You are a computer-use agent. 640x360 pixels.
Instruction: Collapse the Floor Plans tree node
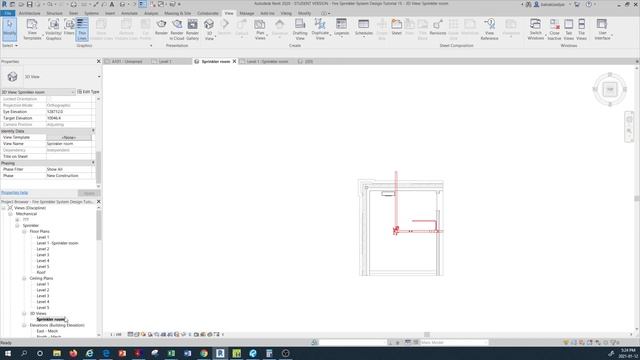point(24,231)
